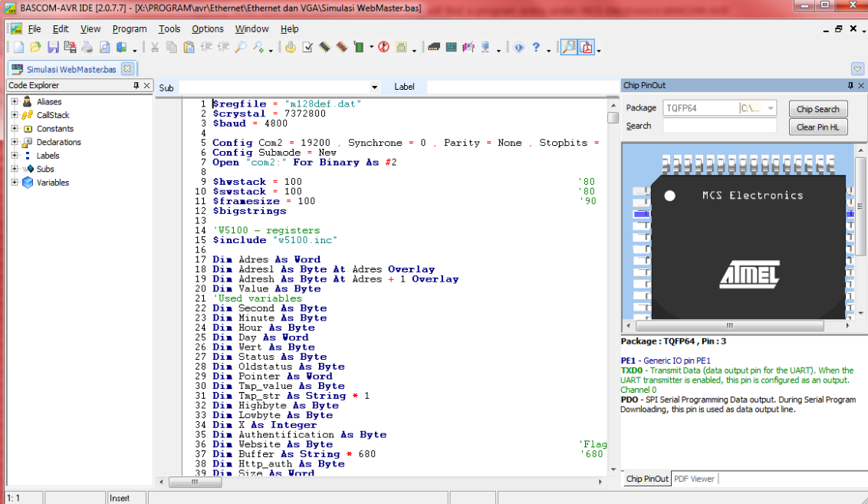Click the scissors Cut icon
This screenshot has width=868, height=504.
pos(154,48)
